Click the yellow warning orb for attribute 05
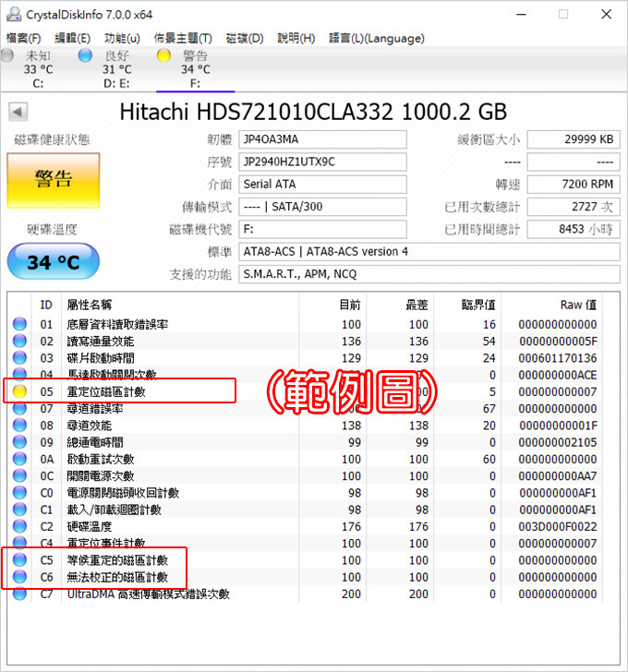 (x=19, y=391)
